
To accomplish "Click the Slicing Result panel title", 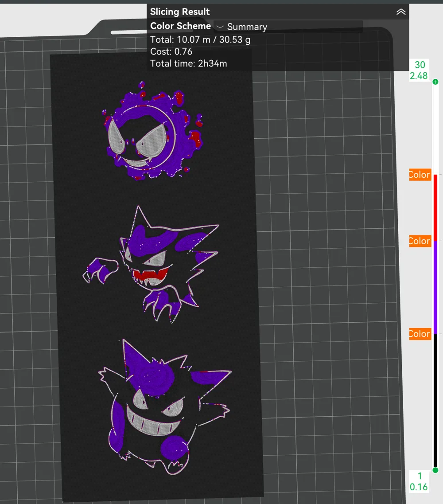I will click(x=179, y=12).
